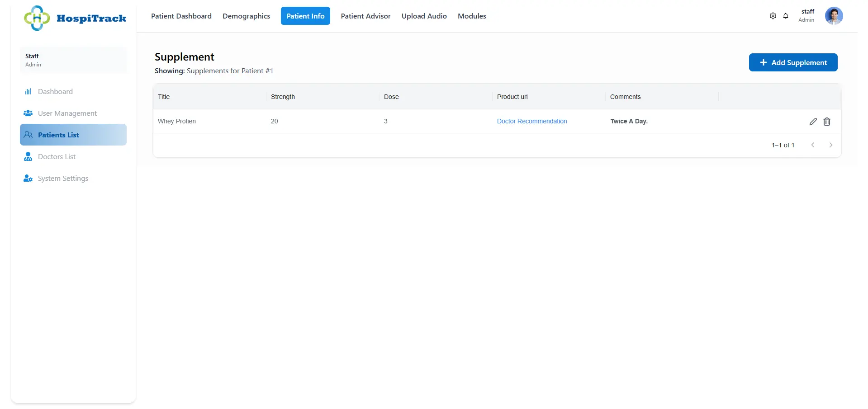Click the staff profile avatar

834,16
